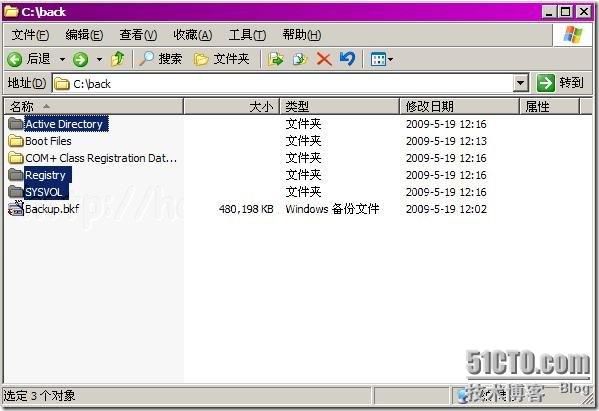Image resolution: width=599 pixels, height=411 pixels.
Task: Select the Backup.bkf file icon
Action: [x=16, y=209]
